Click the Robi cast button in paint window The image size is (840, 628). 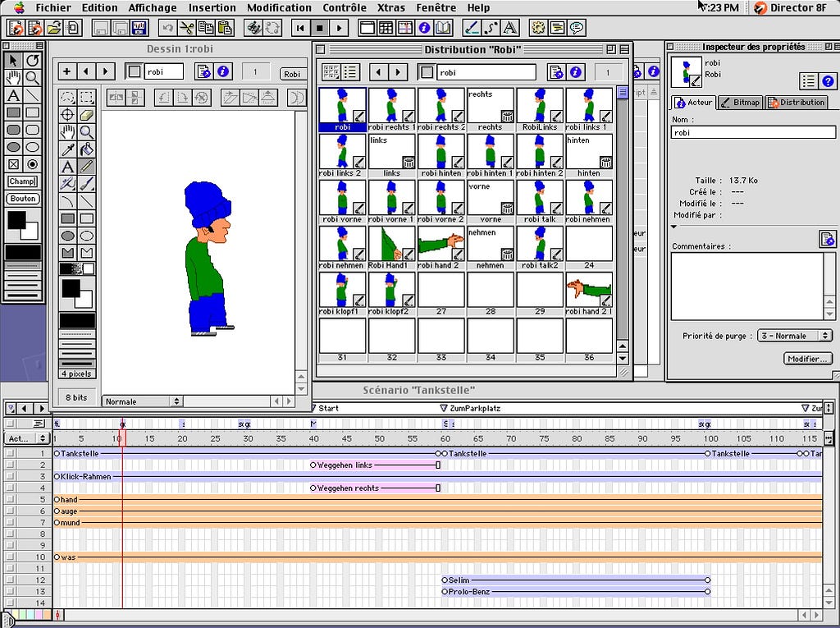tap(292, 74)
